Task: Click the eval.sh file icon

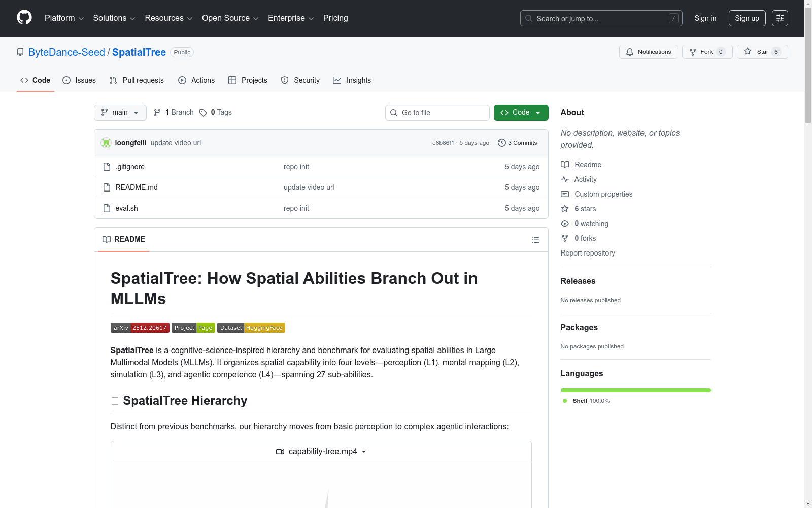Action: coord(107,208)
